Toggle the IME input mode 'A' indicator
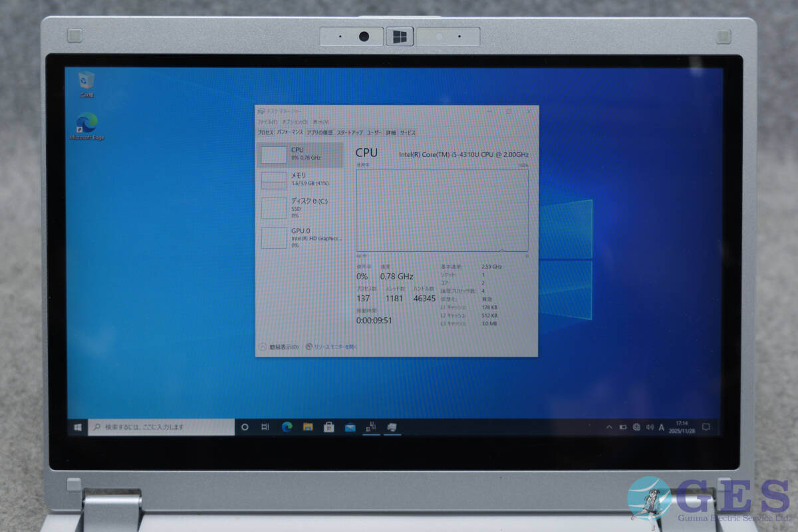The image size is (798, 532). point(662,427)
